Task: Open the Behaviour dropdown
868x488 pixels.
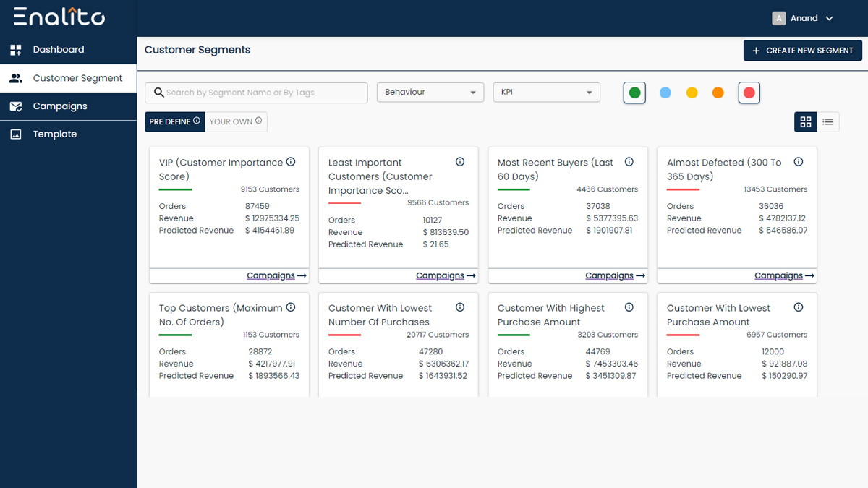Action: tap(430, 93)
